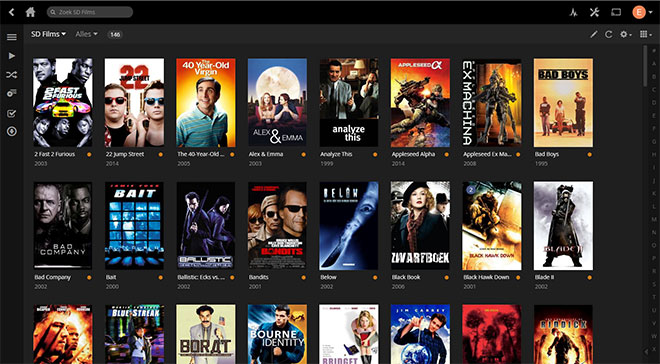The image size is (660, 364).
Task: Open the Black Hawk Down poster
Action: tap(492, 226)
